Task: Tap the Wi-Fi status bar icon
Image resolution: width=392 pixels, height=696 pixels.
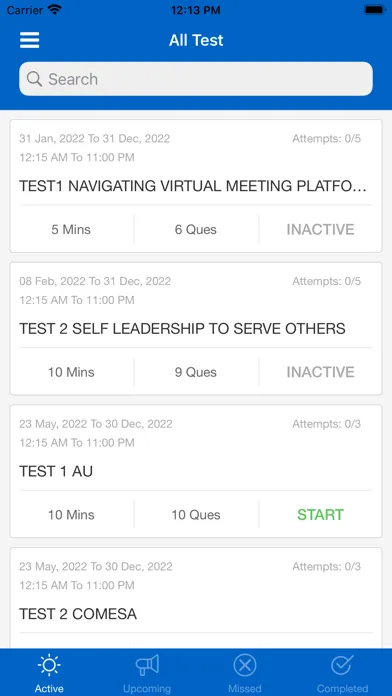Action: pyautogui.click(x=55, y=10)
